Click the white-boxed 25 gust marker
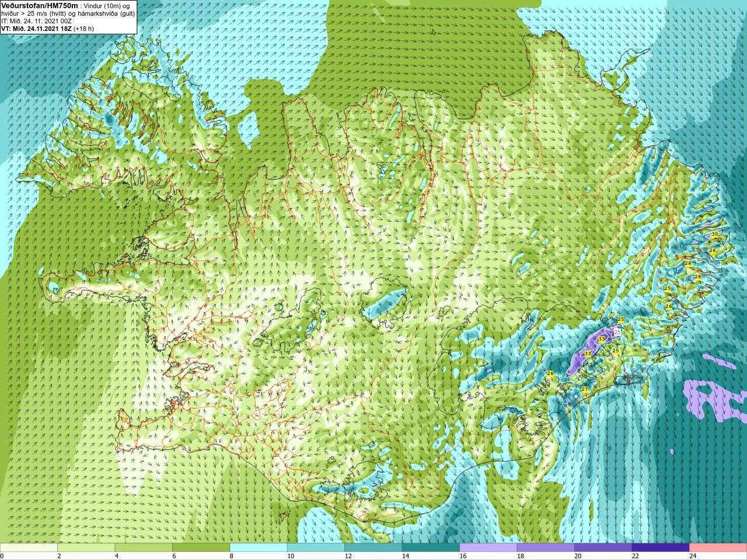Image resolution: width=747 pixels, height=560 pixels. click(617, 332)
